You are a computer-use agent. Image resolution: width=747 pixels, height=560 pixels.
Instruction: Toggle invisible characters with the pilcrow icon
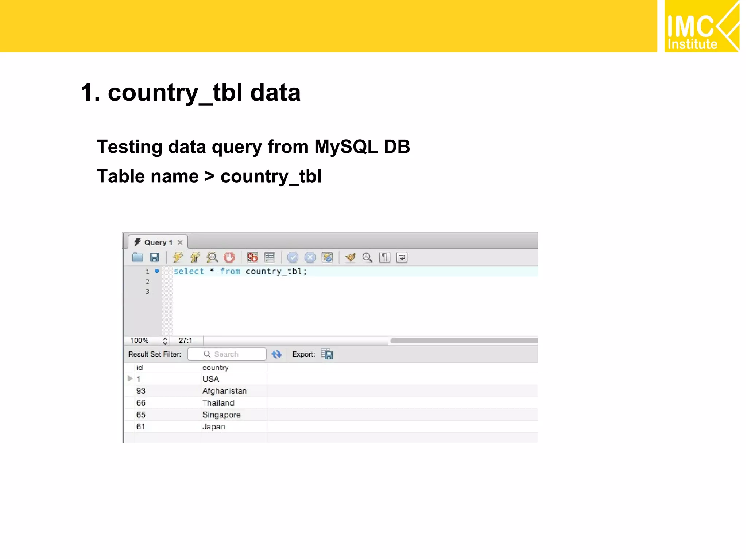click(384, 257)
